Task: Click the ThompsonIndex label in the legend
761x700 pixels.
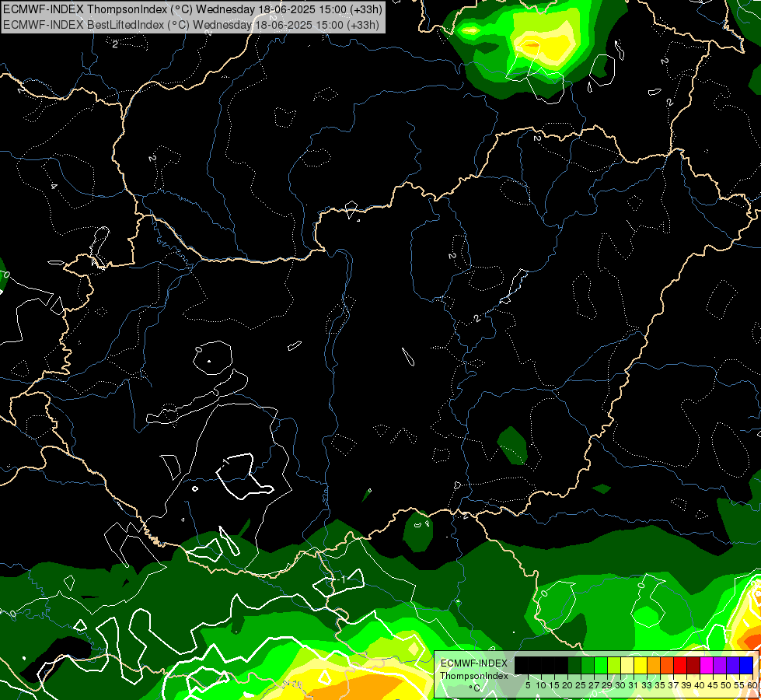Action: click(474, 676)
